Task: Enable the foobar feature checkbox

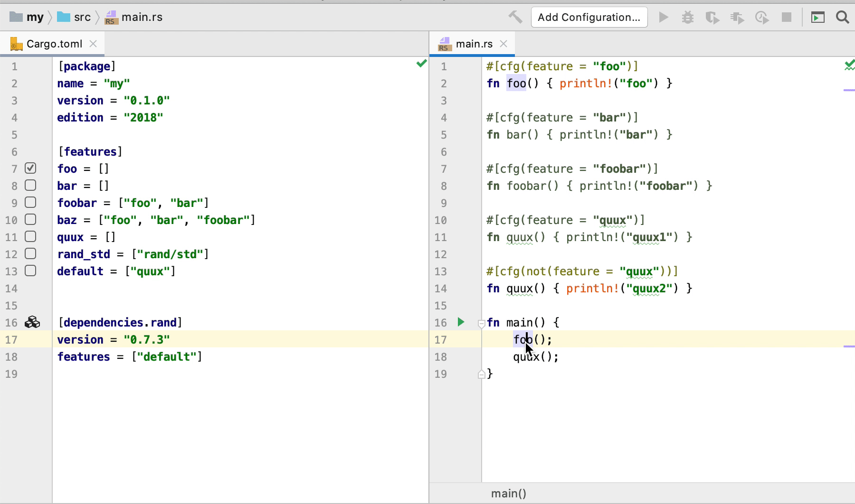Action: [30, 202]
